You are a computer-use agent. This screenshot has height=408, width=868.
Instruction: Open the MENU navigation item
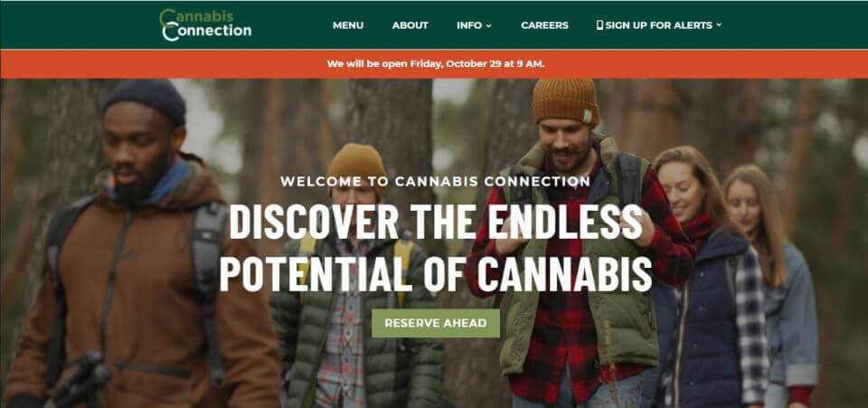tap(348, 25)
